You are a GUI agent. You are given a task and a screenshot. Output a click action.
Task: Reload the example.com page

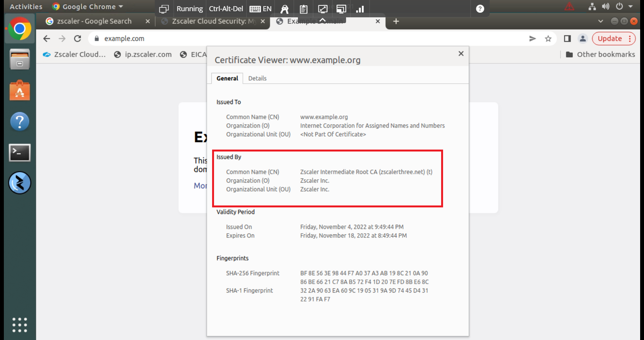click(x=77, y=39)
